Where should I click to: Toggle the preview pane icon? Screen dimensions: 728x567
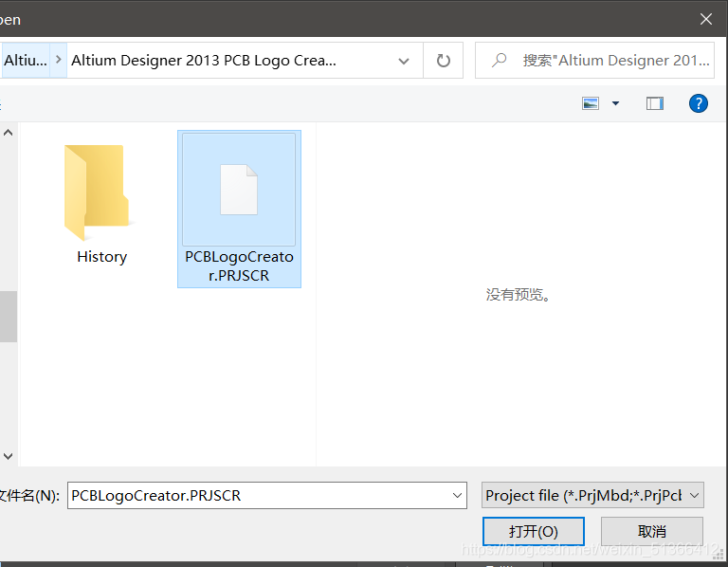tap(655, 103)
